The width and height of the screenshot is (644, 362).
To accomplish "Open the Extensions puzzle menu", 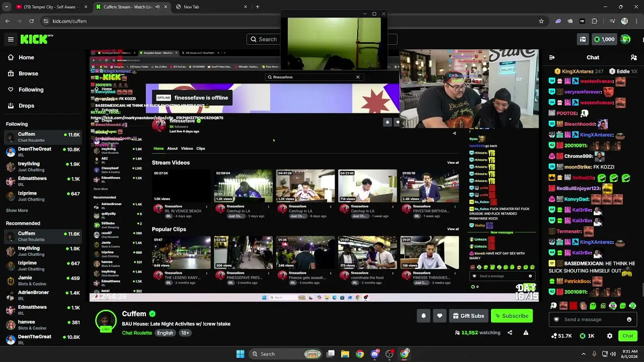I will (595, 21).
